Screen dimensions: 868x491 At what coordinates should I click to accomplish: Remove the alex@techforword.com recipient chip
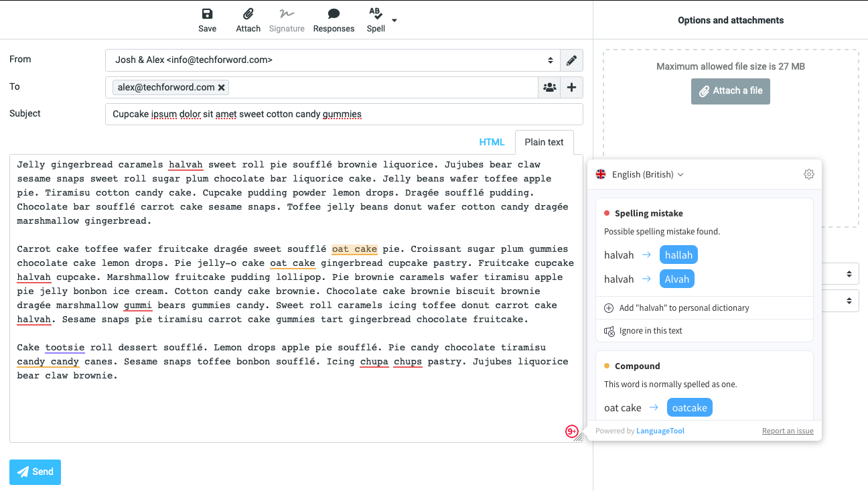point(222,87)
